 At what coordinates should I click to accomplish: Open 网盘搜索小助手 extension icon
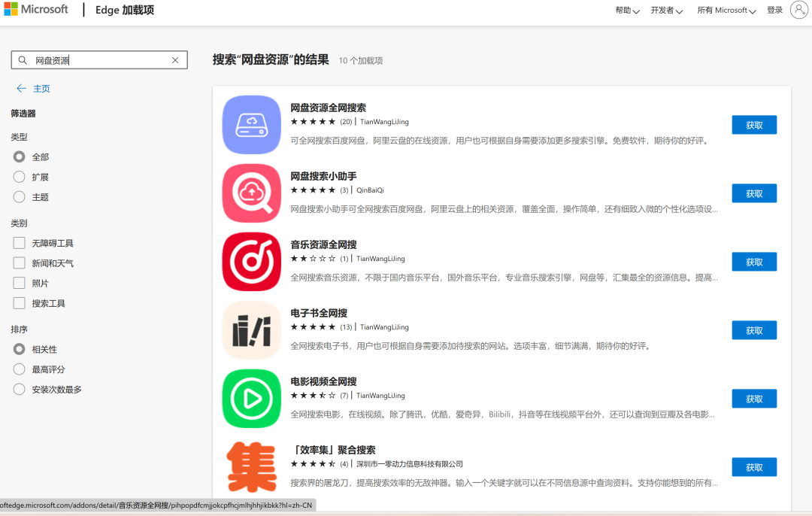click(x=252, y=193)
